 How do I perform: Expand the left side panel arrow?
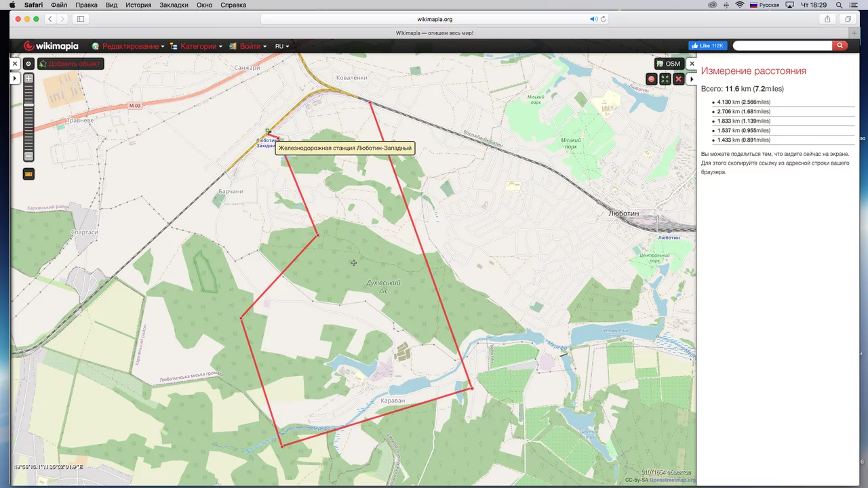click(x=15, y=79)
